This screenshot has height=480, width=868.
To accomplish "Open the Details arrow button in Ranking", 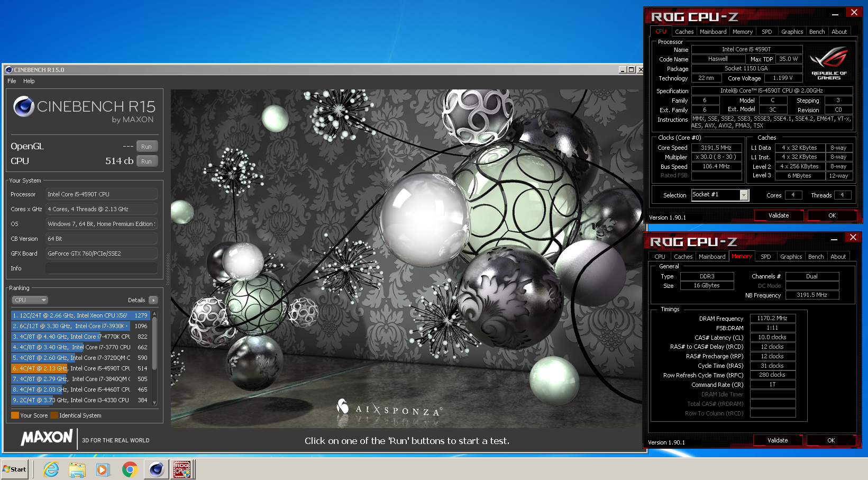I will click(x=153, y=300).
